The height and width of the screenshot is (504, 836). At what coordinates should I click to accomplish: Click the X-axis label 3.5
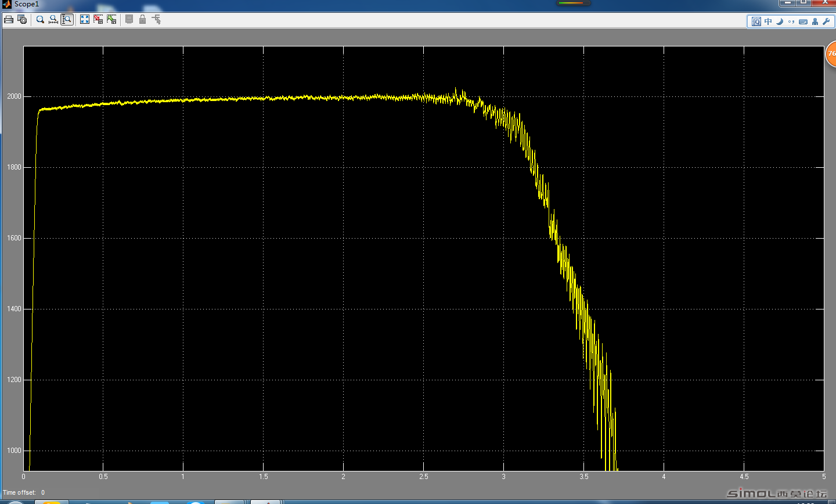(x=584, y=477)
